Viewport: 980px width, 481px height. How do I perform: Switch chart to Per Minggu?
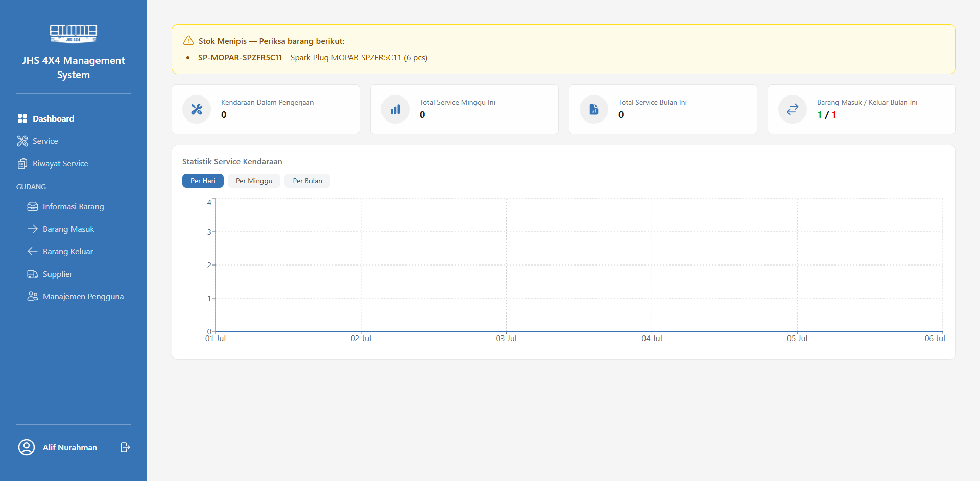click(x=254, y=181)
